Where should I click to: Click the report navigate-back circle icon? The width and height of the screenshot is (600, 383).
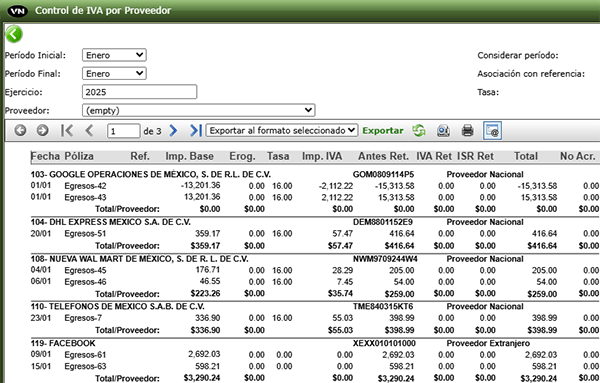(x=20, y=130)
